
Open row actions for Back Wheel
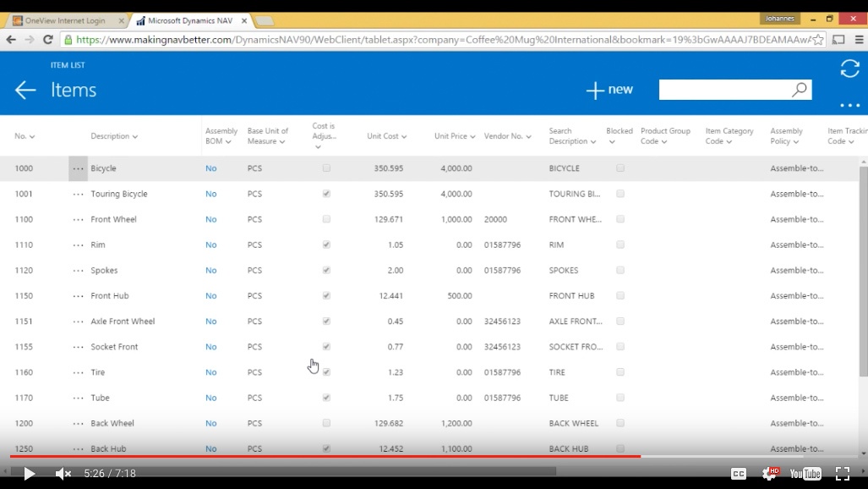click(x=78, y=424)
